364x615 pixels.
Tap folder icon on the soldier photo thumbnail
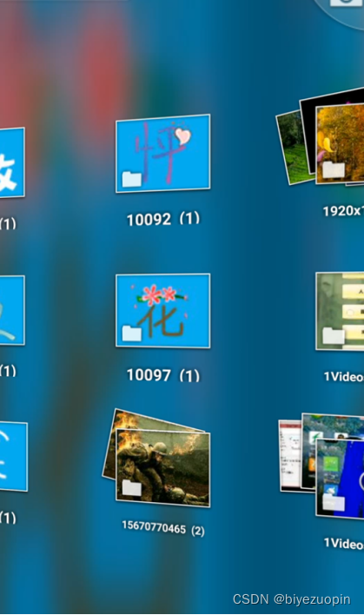pyautogui.click(x=131, y=488)
